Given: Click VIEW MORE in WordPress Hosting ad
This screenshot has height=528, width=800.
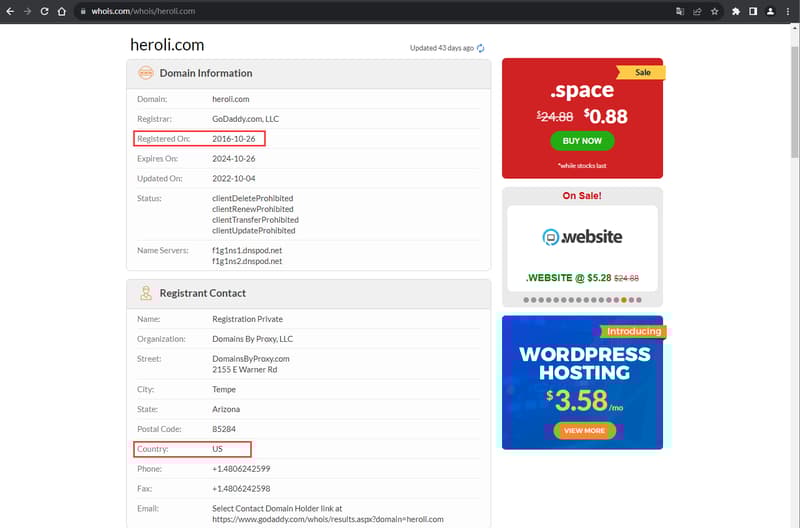Looking at the screenshot, I should [x=585, y=431].
